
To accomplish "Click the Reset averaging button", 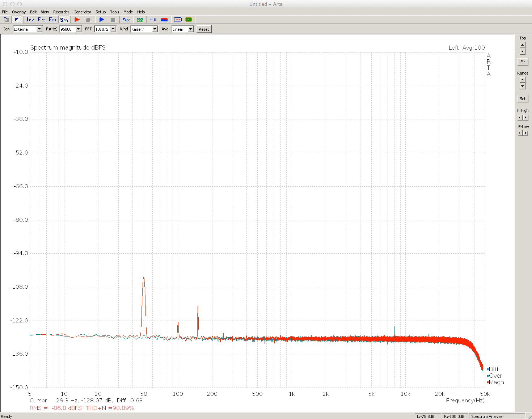I will click(x=204, y=29).
